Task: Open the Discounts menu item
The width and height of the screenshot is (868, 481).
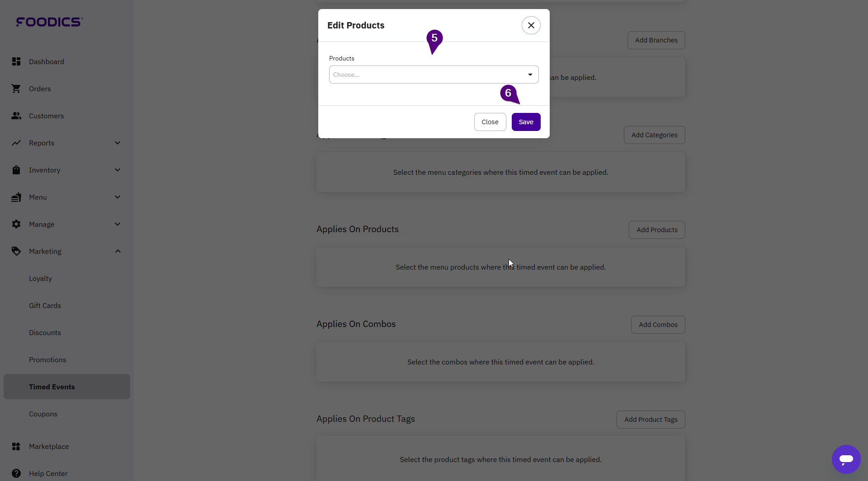Action: click(45, 332)
